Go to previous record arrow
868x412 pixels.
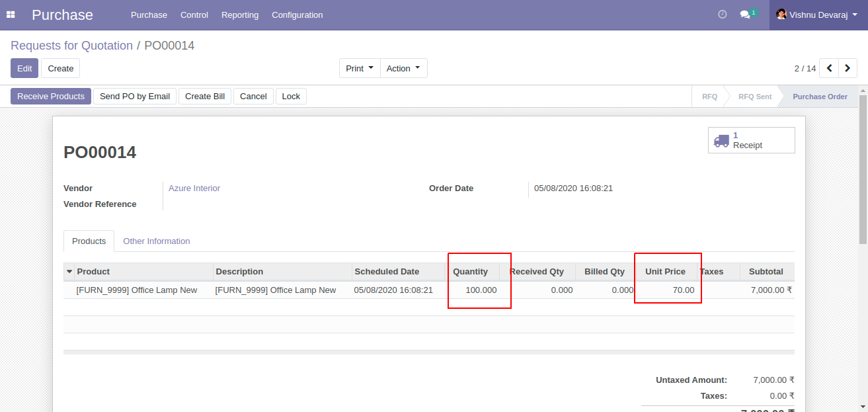[x=829, y=68]
